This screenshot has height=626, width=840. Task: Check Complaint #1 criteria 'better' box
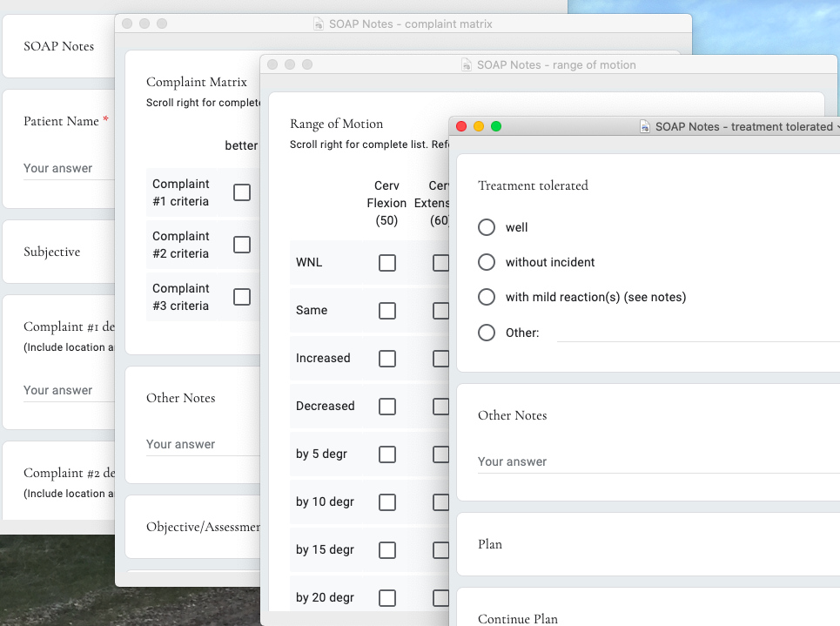(242, 192)
